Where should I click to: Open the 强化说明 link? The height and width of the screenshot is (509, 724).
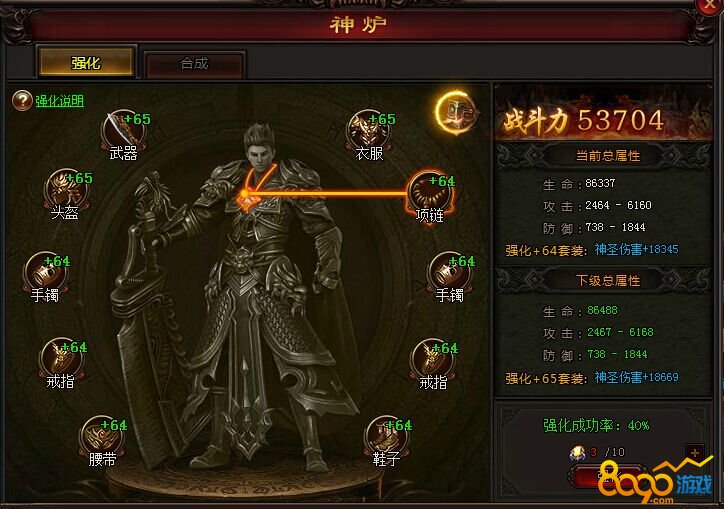[x=60, y=101]
